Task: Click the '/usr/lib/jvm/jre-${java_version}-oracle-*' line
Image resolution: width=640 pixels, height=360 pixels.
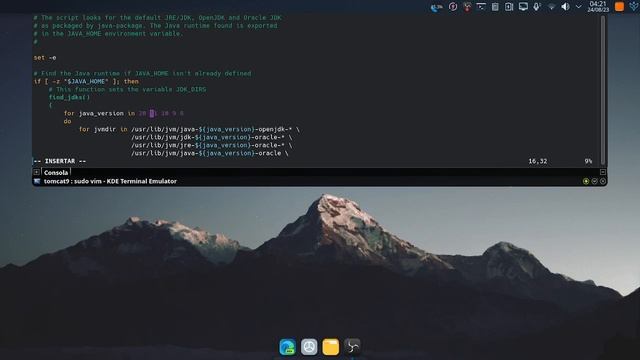Action: [211, 145]
